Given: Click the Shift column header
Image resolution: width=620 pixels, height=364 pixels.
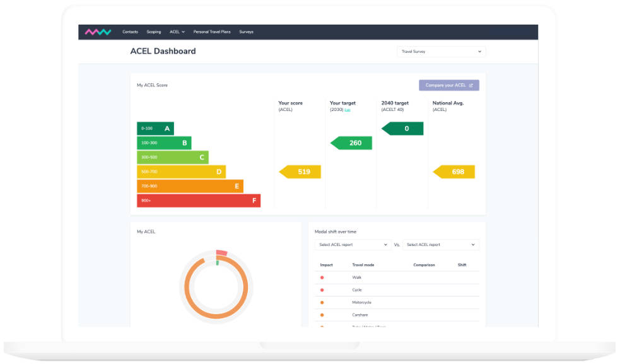Looking at the screenshot, I should point(462,265).
